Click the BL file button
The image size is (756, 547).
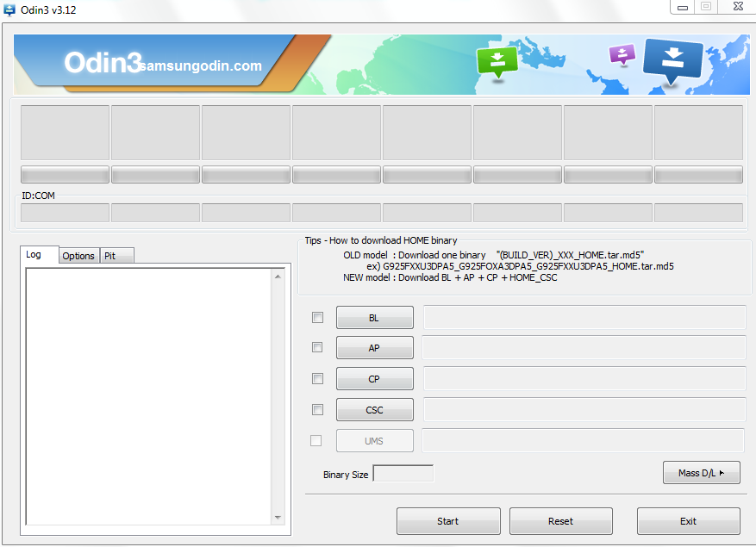pyautogui.click(x=375, y=318)
